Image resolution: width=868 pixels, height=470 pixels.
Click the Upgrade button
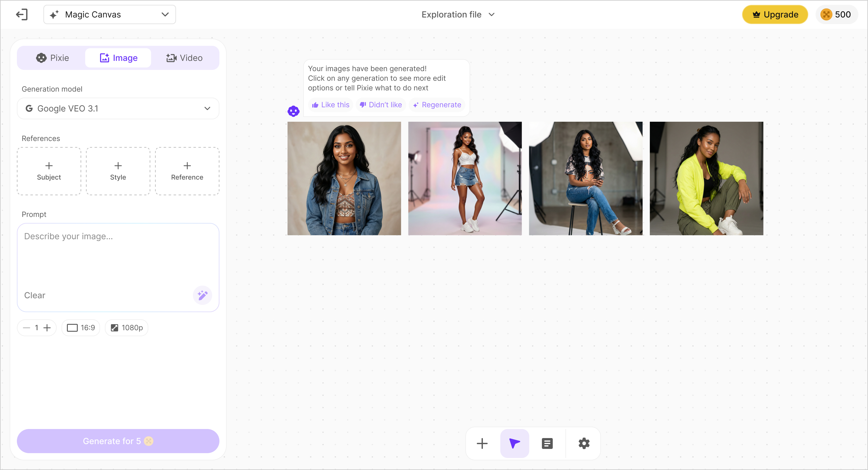click(x=775, y=14)
